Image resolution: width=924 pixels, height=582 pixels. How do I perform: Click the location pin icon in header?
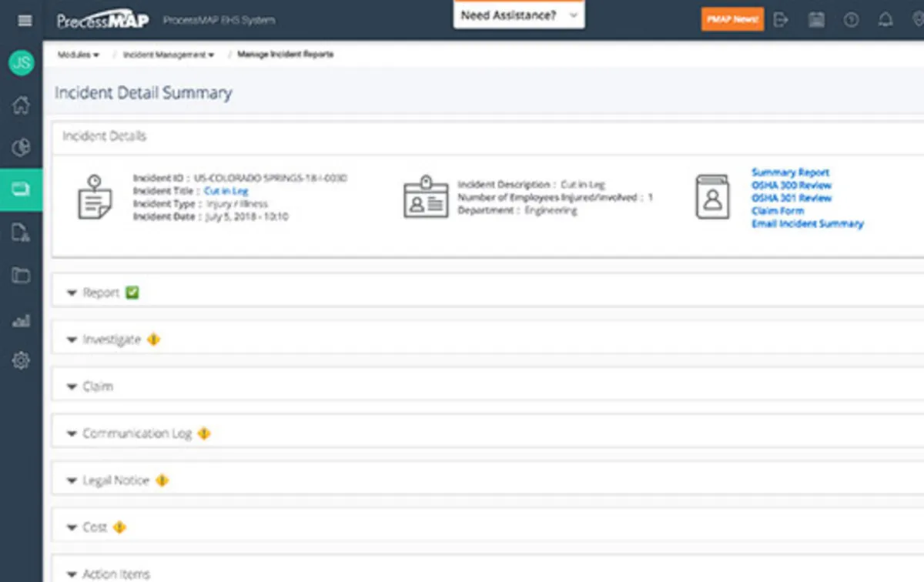point(916,20)
